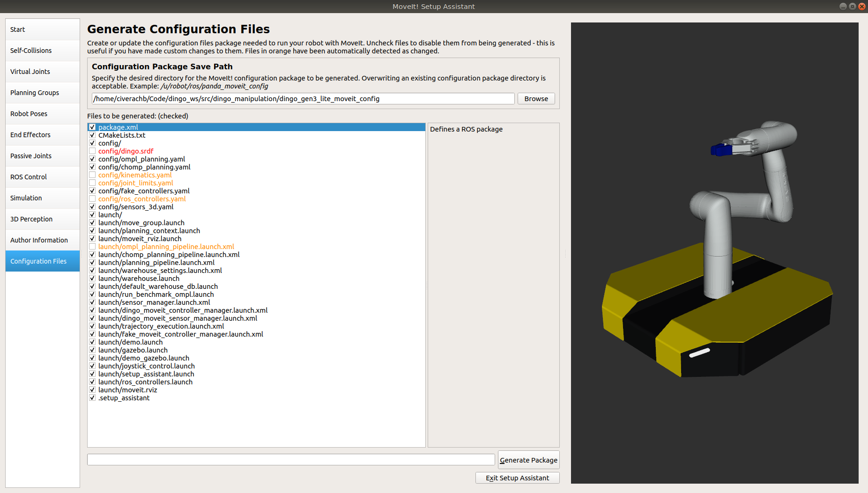The width and height of the screenshot is (868, 493).
Task: Switch to 3D Perception section
Action: click(43, 219)
